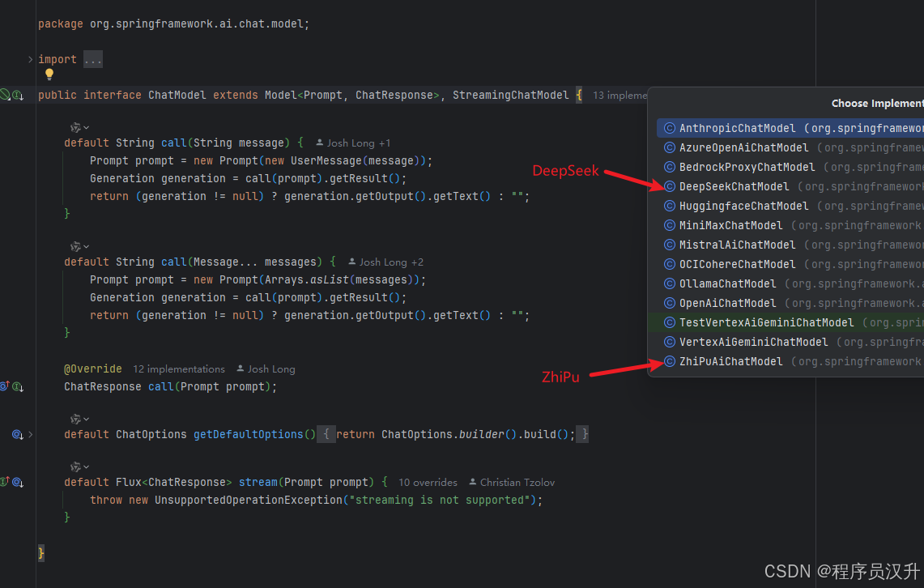Click the 'Josh Long +2' author hint
This screenshot has width=924, height=588.
coord(386,262)
